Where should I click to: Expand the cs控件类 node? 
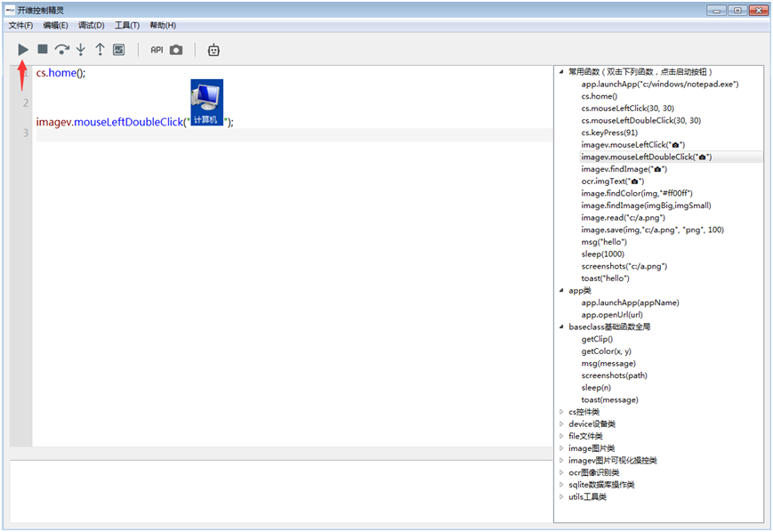pyautogui.click(x=561, y=412)
